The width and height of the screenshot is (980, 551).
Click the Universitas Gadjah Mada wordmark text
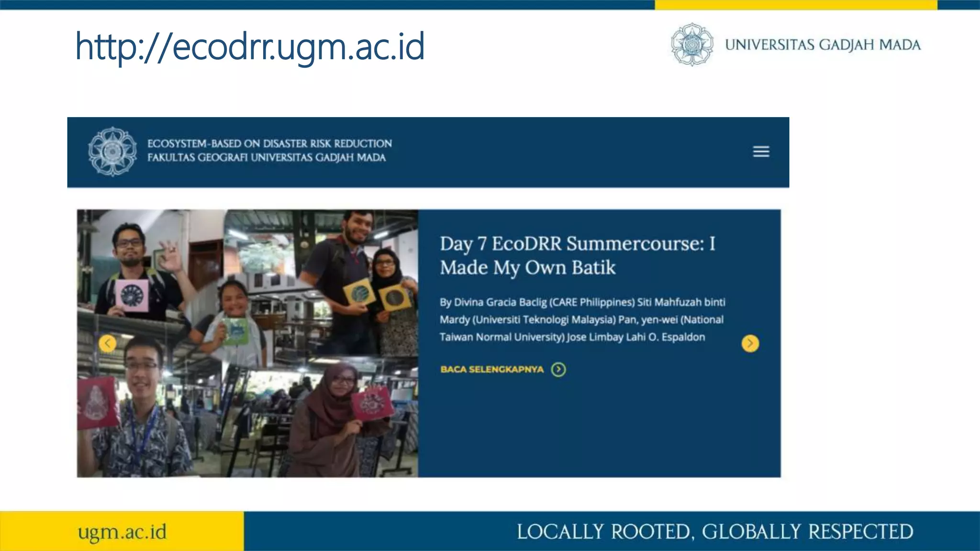pos(823,45)
